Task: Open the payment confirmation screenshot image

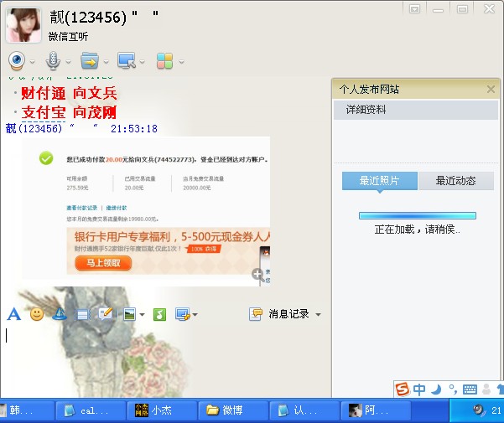Action: click(146, 211)
